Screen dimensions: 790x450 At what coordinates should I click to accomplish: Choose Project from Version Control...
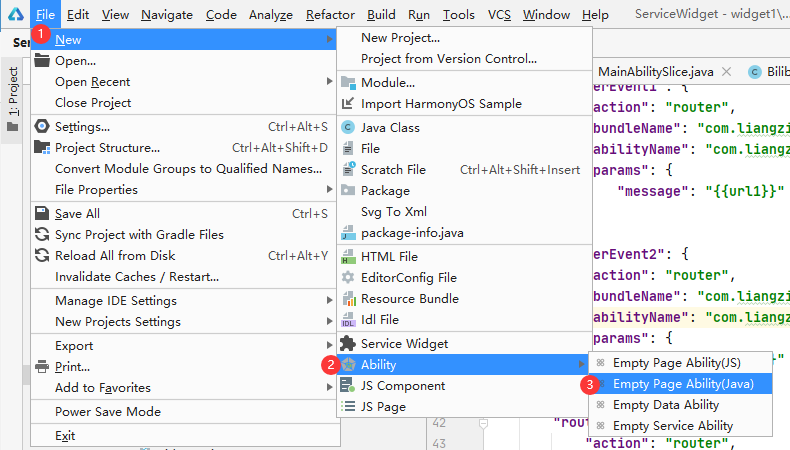[x=464, y=59]
